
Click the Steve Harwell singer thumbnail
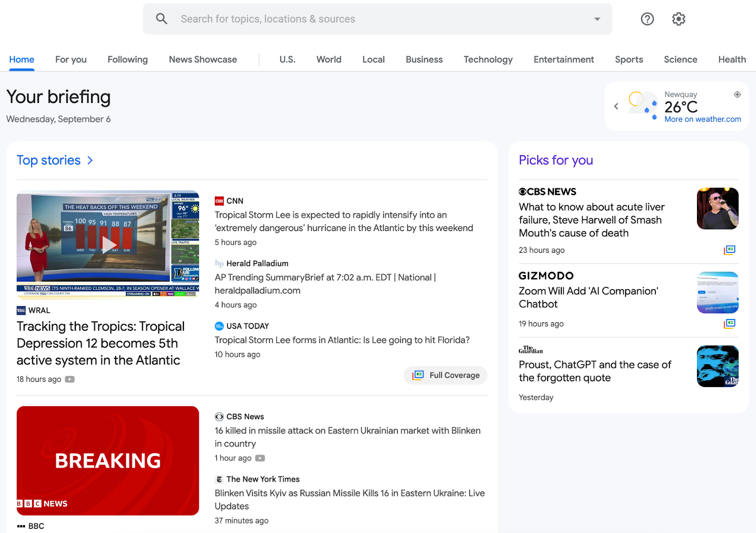[718, 208]
